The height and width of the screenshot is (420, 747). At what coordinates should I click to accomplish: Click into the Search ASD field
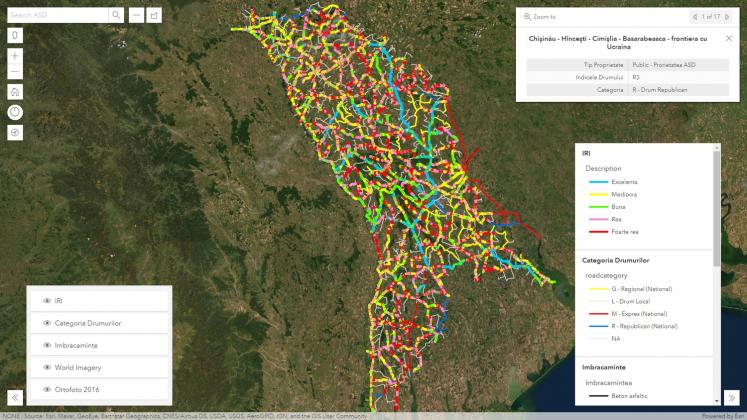click(x=58, y=15)
